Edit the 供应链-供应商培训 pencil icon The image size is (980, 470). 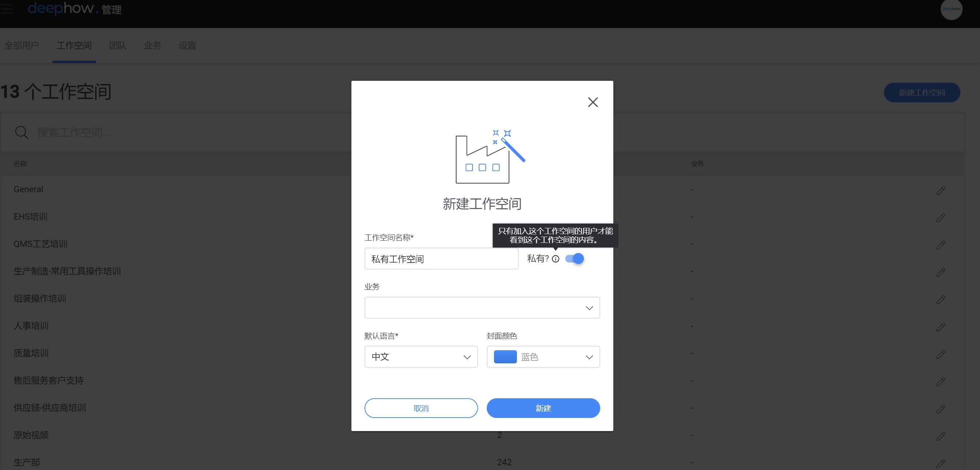click(941, 409)
